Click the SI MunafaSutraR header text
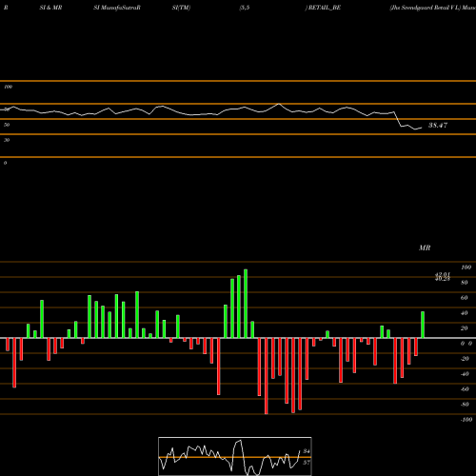Viewport: 476px width, 476px height. pyautogui.click(x=117, y=8)
